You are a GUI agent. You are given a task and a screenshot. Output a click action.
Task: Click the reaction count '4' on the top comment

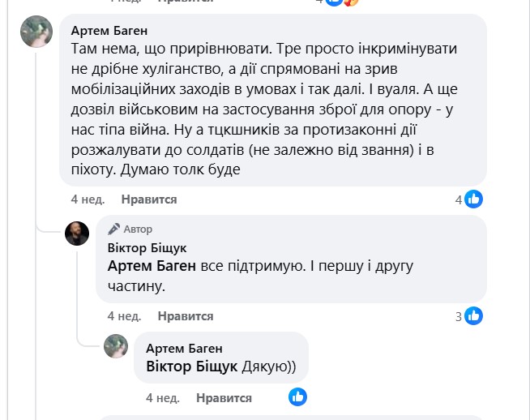pyautogui.click(x=459, y=199)
